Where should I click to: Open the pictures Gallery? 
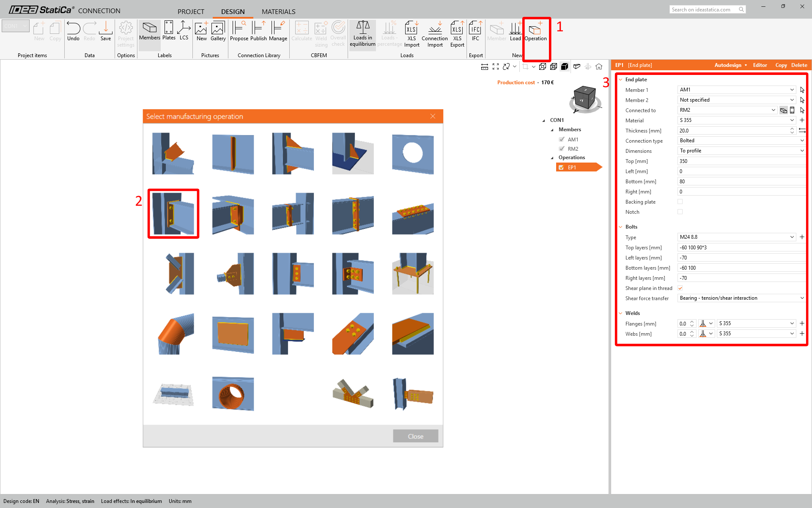[x=218, y=32]
